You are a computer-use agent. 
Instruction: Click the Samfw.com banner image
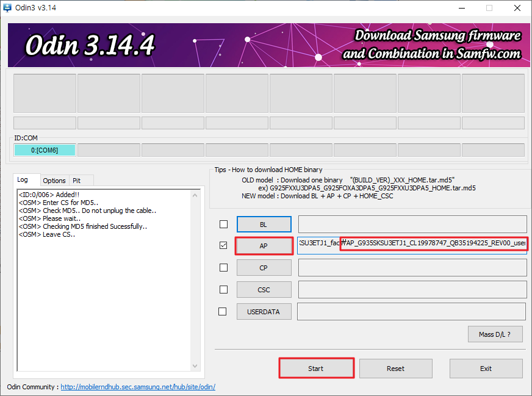(268, 45)
